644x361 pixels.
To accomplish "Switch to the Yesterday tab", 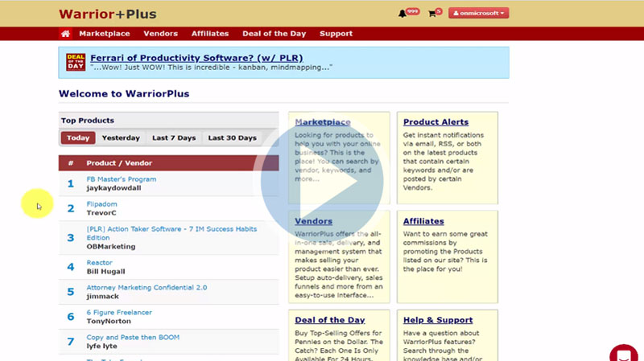I will 121,137.
